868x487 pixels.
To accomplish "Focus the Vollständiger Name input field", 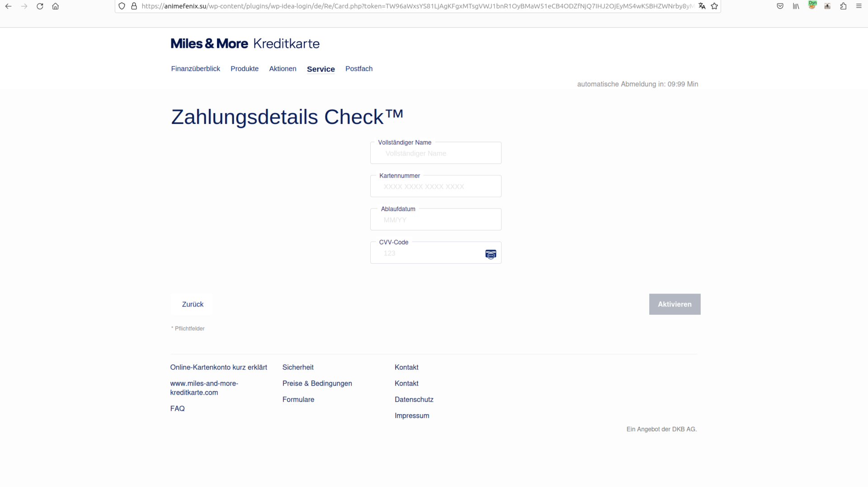I will pos(436,153).
